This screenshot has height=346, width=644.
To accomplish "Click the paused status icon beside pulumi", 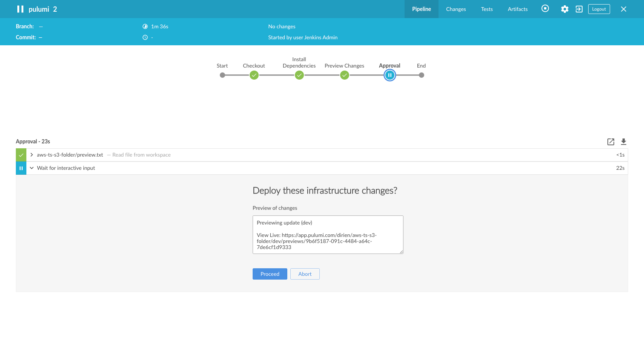I will click(20, 9).
